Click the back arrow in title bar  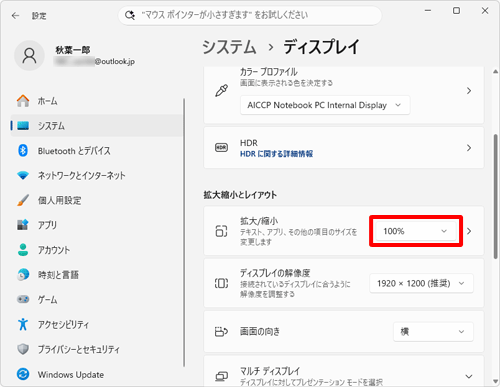tap(15, 15)
